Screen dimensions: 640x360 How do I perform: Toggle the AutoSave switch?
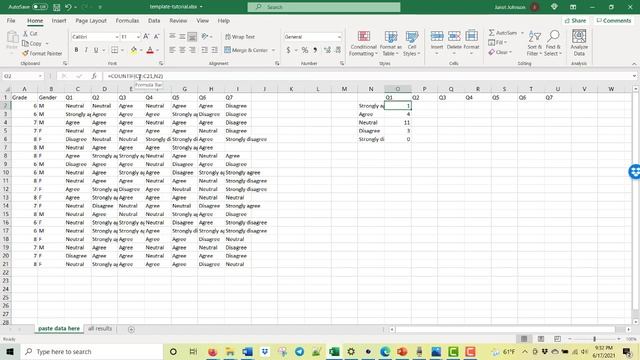click(40, 7)
